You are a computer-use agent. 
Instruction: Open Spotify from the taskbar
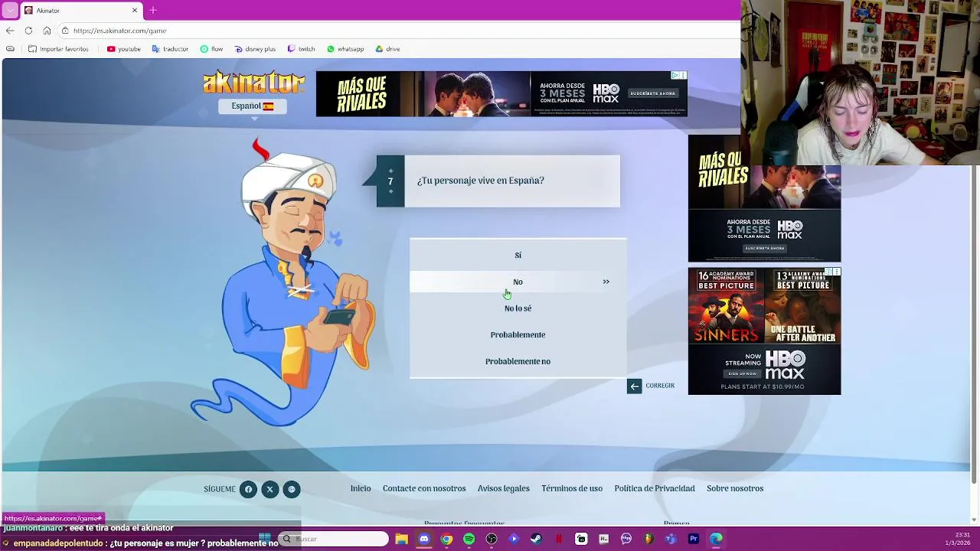tap(469, 539)
